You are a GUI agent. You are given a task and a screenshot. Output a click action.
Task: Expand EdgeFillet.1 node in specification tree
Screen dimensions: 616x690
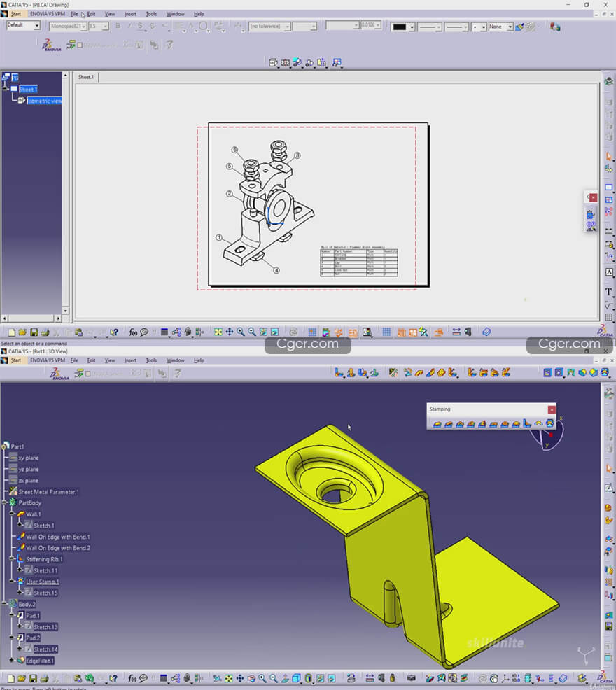11,661
